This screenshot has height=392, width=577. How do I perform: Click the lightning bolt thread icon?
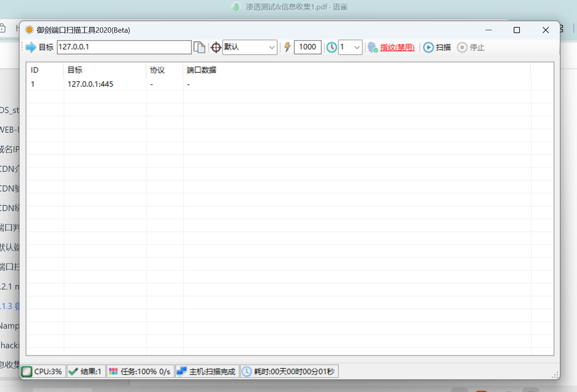(x=287, y=47)
